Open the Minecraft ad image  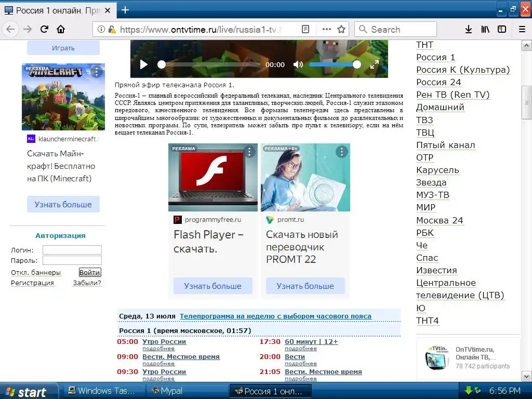coord(63,97)
